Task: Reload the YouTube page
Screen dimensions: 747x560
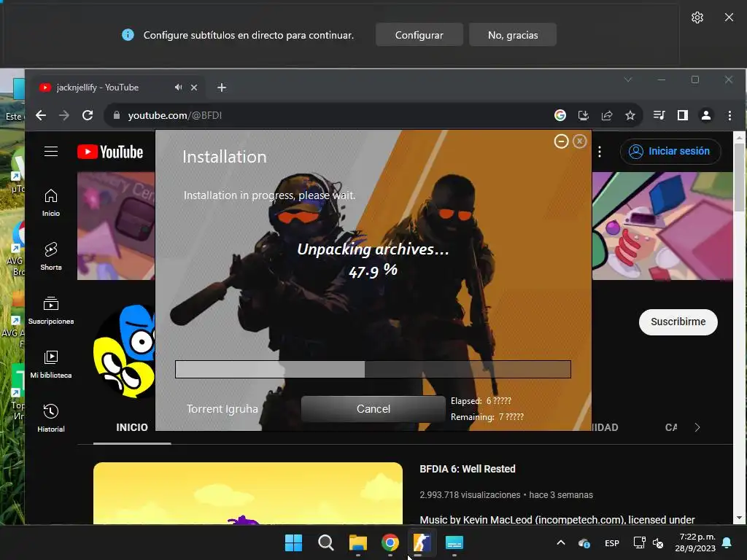Action: pyautogui.click(x=88, y=115)
